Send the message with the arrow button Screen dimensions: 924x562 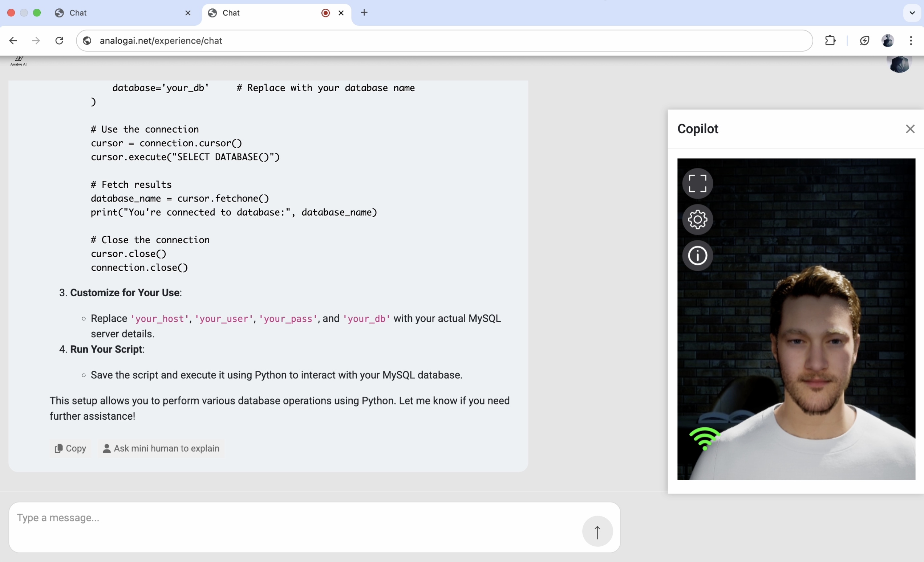[597, 531]
